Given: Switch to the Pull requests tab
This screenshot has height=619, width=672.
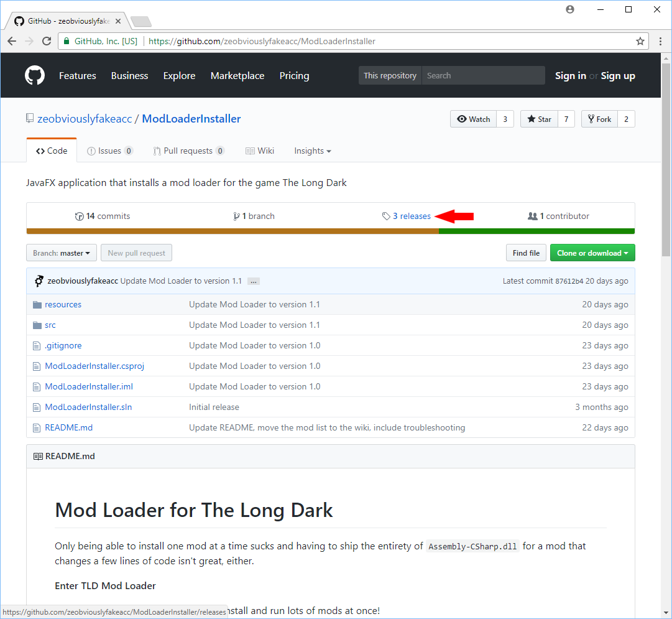Looking at the screenshot, I should click(188, 151).
